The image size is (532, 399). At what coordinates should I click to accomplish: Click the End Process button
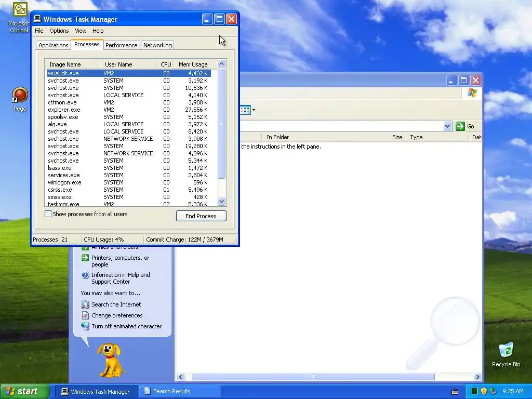pos(201,216)
